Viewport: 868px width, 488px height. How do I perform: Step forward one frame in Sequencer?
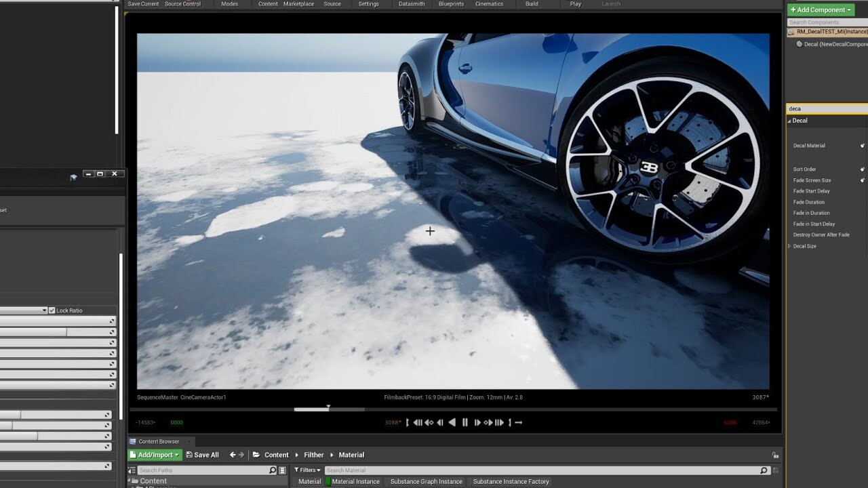point(477,422)
